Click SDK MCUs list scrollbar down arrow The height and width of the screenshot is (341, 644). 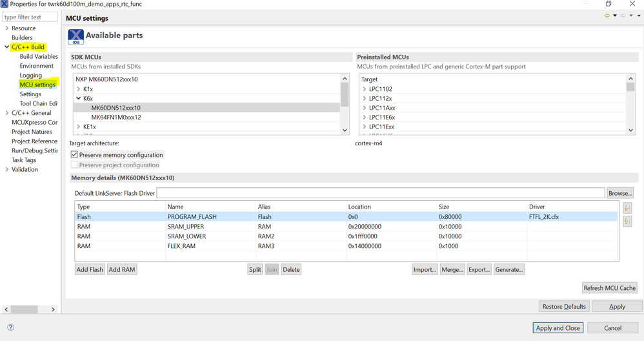click(x=345, y=130)
